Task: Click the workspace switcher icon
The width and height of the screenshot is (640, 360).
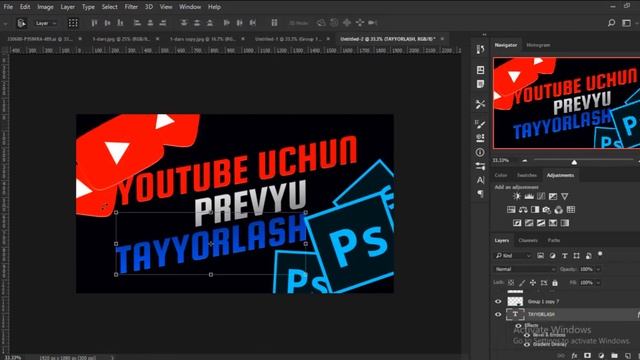Action: click(x=627, y=23)
